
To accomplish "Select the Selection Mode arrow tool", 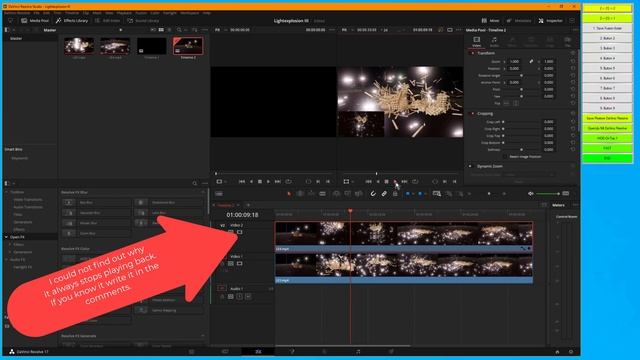I will [x=289, y=194].
